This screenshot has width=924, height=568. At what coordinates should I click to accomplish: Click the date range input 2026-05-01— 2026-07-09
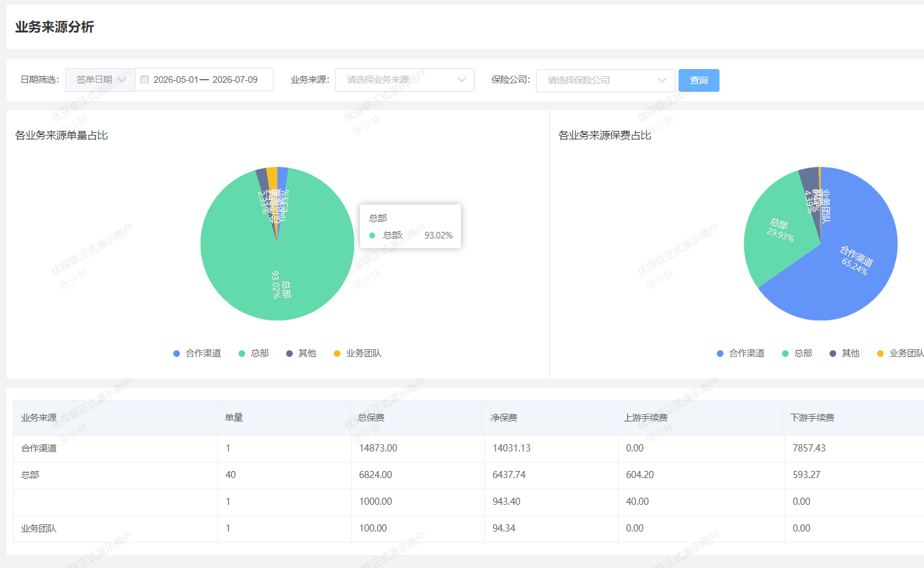click(x=204, y=79)
